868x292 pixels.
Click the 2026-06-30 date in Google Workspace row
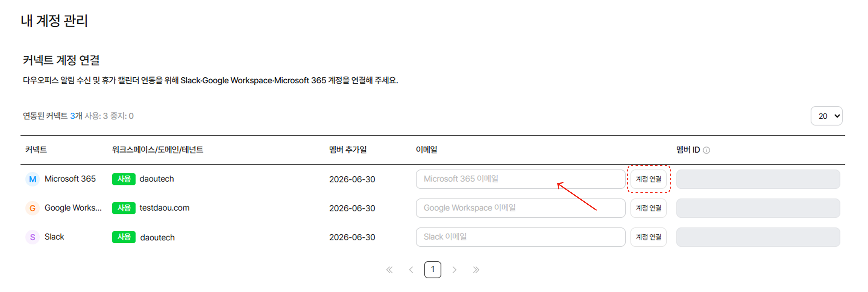pos(352,208)
